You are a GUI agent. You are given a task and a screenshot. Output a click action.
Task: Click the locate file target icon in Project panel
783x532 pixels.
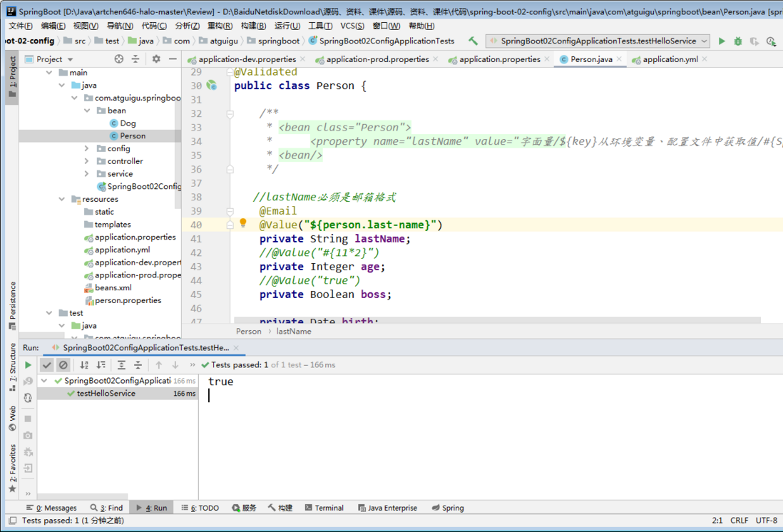(x=119, y=59)
